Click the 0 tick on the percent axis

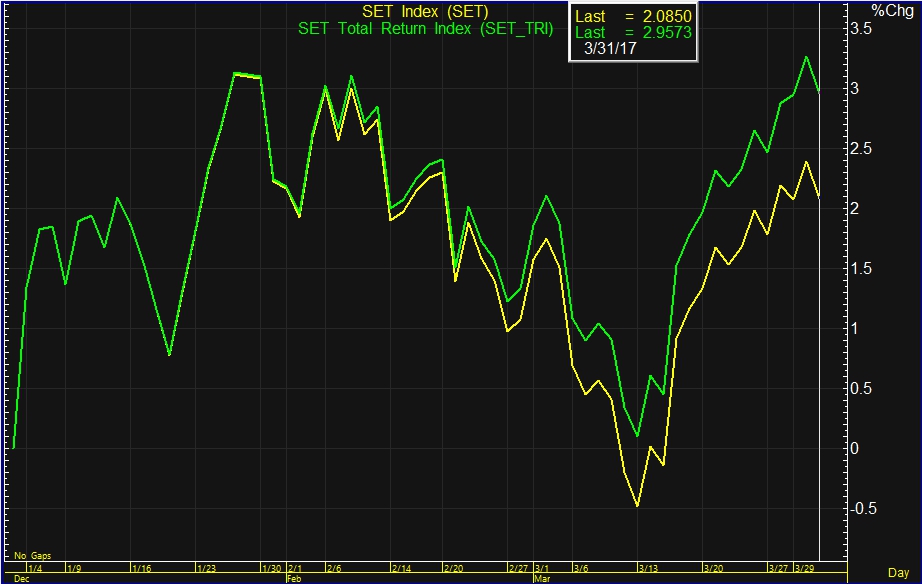tap(853, 448)
